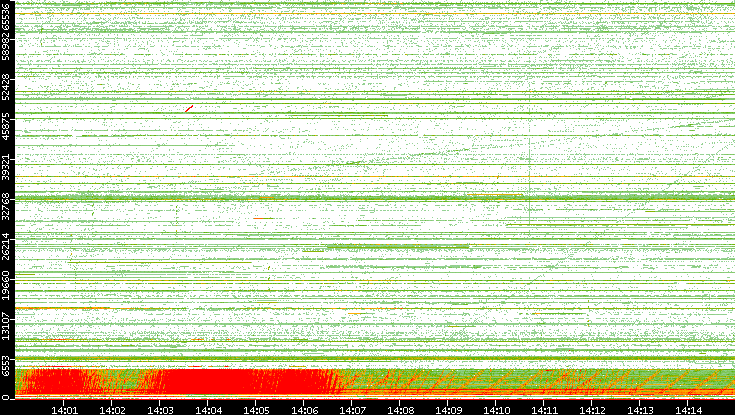This screenshot has width=735, height=415.
Task: Click the 39321 vertical axis label
Action: tap(7, 166)
